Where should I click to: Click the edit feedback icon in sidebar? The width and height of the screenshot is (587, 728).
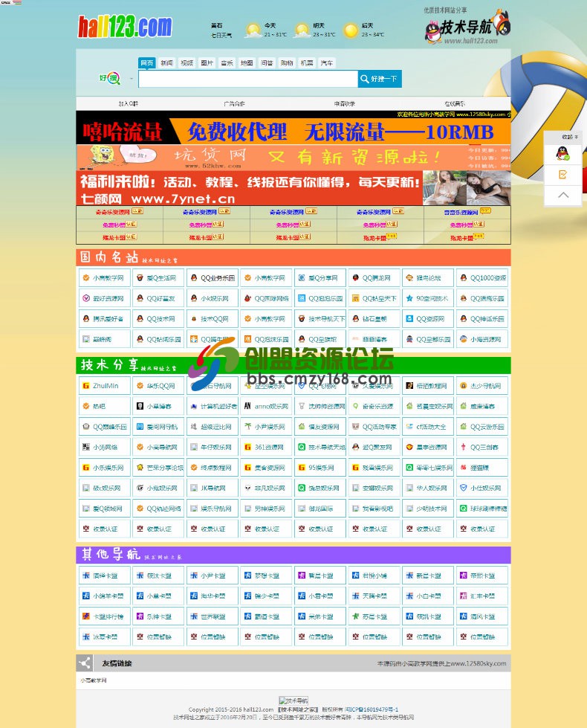(x=563, y=175)
